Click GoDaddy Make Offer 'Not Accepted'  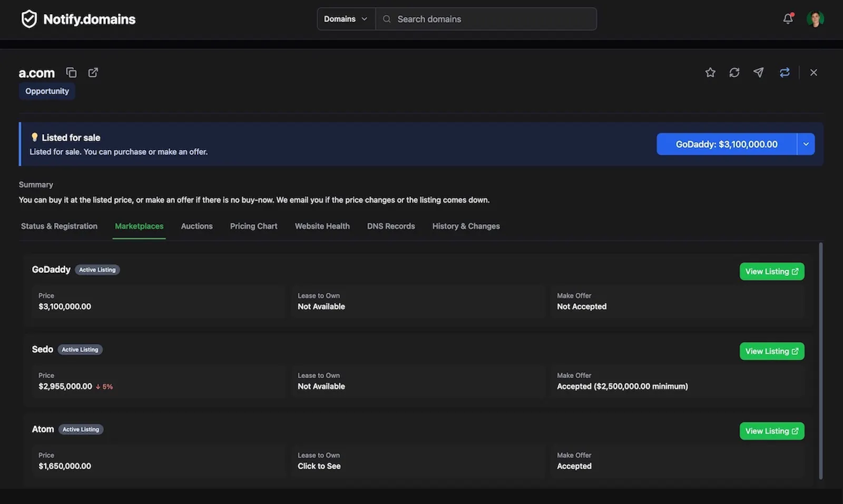point(582,307)
